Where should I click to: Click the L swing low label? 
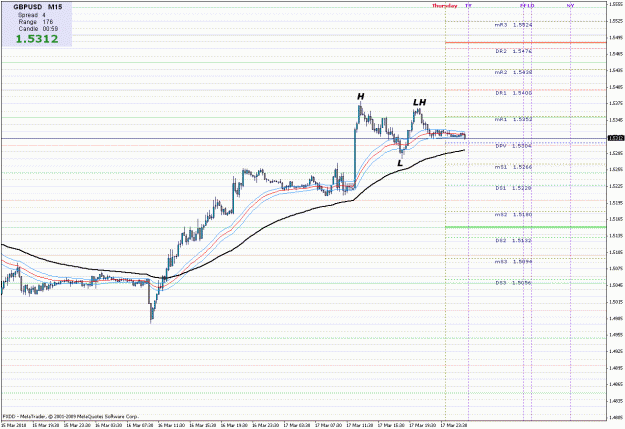pyautogui.click(x=400, y=163)
